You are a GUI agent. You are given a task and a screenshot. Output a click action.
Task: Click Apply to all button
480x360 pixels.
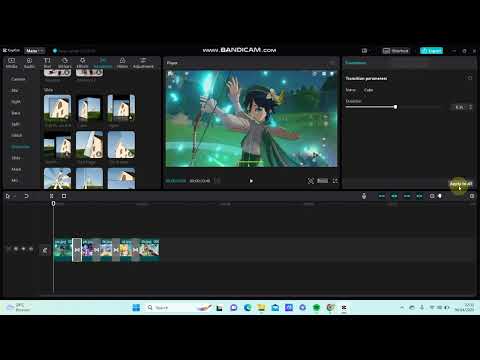point(461,184)
